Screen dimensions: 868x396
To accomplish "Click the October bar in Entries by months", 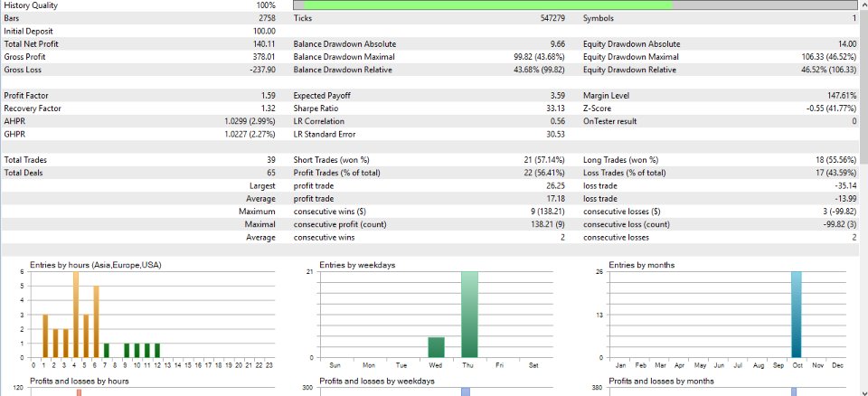I will pyautogui.click(x=797, y=315).
